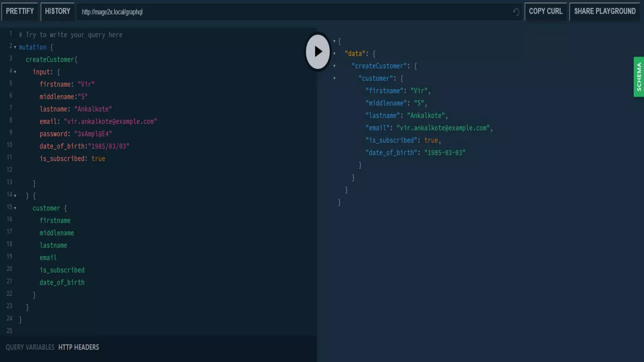Open HTTP HEADERS tab
Image resolution: width=644 pixels, height=362 pixels.
[79, 347]
